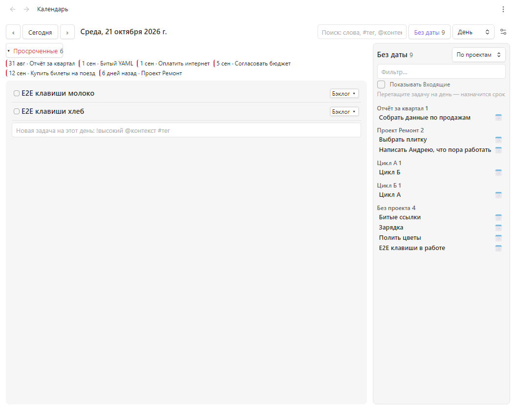Select the task Собрать данные по продажам
Image resolution: width=516 pixels, height=420 pixels.
425,117
